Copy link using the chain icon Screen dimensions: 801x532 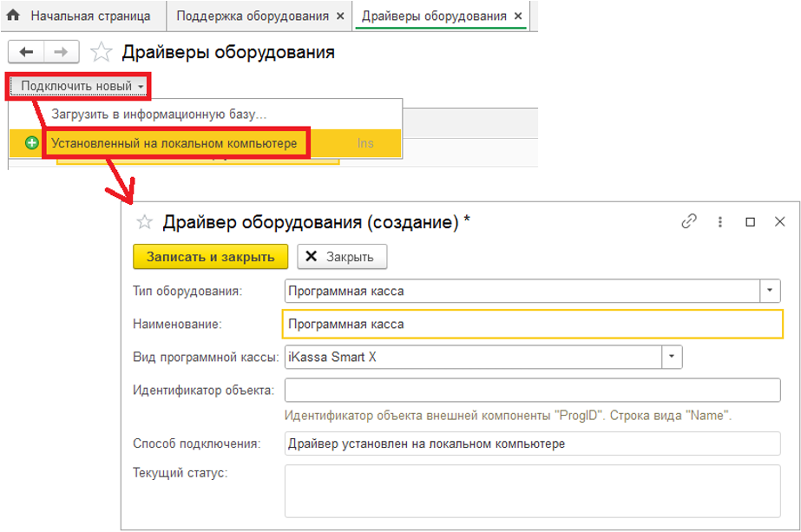point(689,221)
